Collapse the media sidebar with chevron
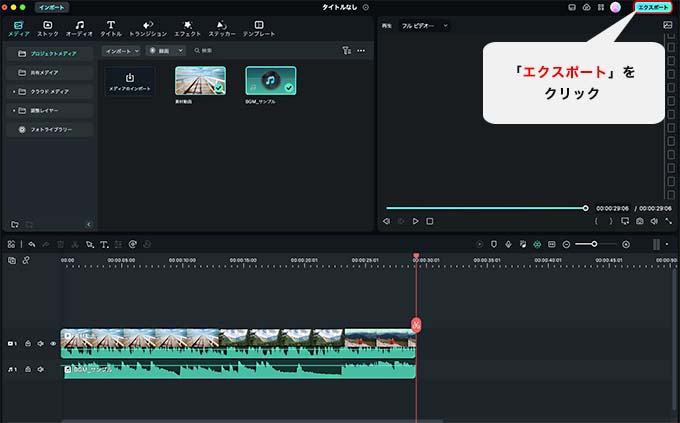Screen dimensions: 680x423 pos(89,224)
